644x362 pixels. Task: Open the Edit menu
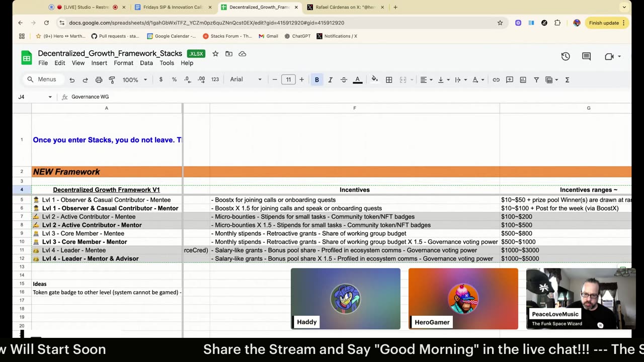pos(60,63)
